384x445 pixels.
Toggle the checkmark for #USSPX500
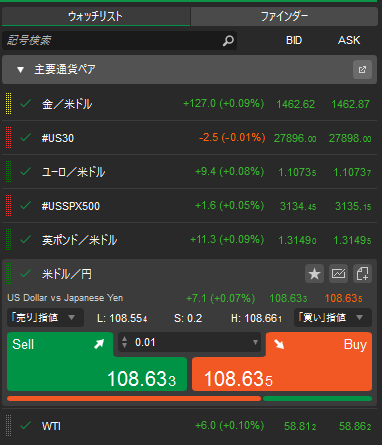(26, 206)
